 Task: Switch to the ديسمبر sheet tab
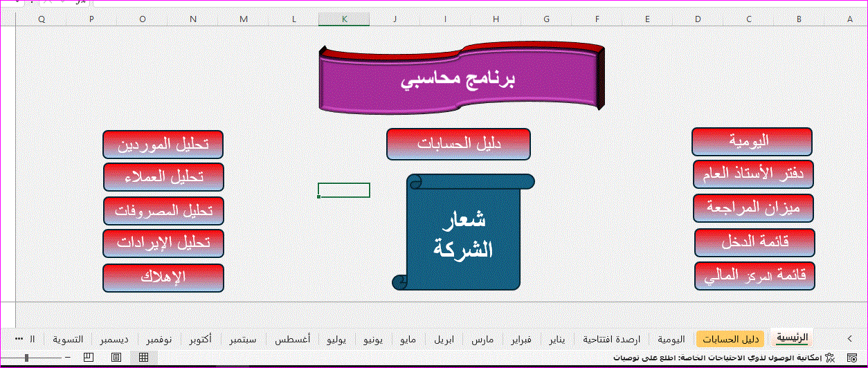[114, 339]
